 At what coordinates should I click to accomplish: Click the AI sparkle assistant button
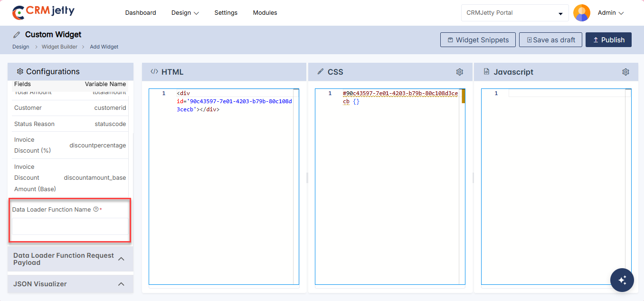click(x=622, y=280)
